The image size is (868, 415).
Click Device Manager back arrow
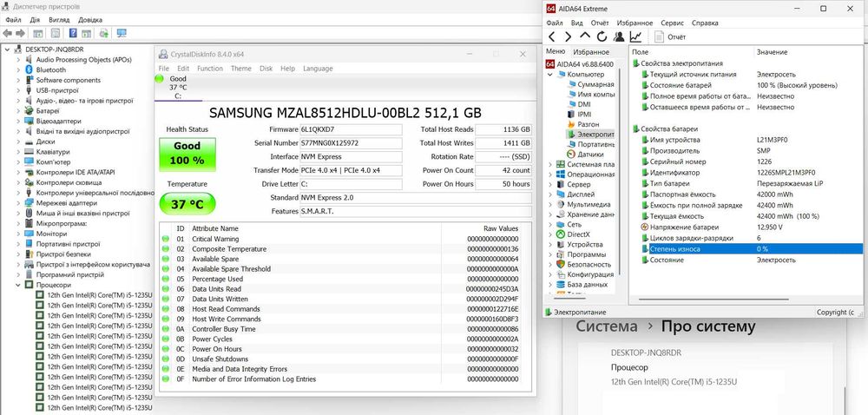tap(7, 33)
